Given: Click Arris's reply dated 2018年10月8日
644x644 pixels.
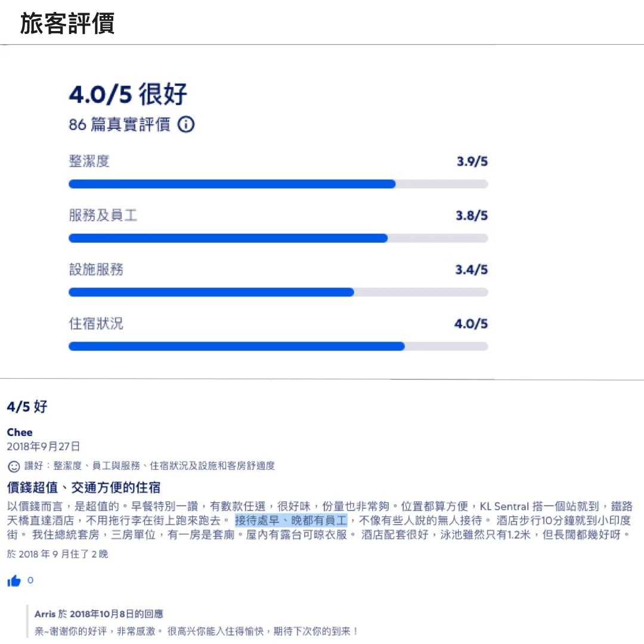Looking at the screenshot, I should [100, 614].
